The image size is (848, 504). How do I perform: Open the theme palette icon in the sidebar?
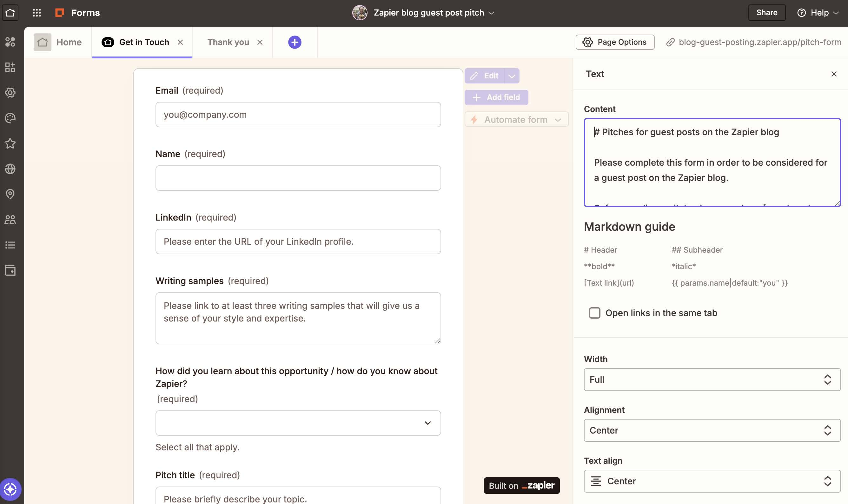click(x=10, y=118)
